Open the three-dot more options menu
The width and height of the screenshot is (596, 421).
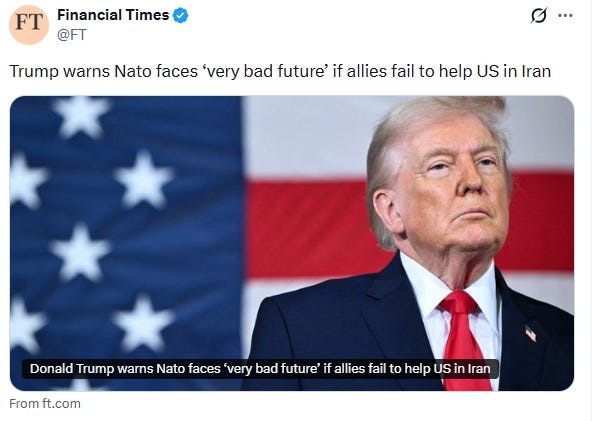point(565,16)
